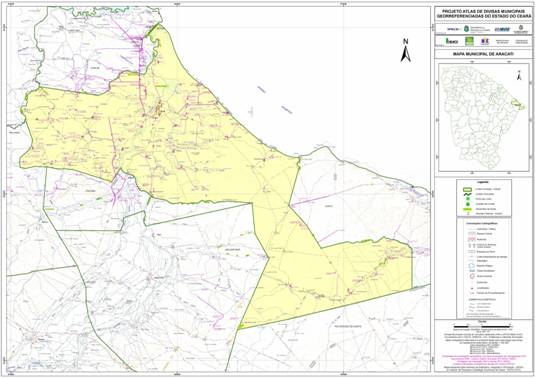Screen dimensions: 535x378
Task: Click the crest emblem at far right of logos
Action: pyautogui.click(x=521, y=28)
